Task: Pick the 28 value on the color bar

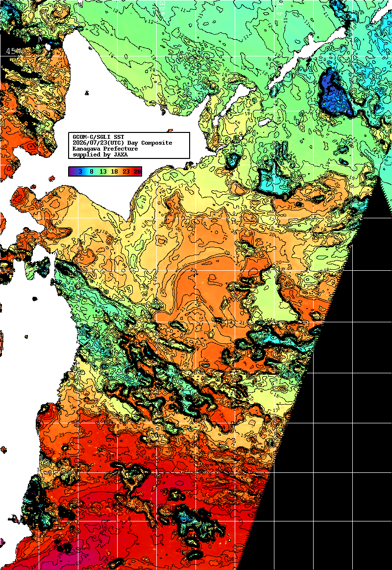Action: [x=137, y=172]
